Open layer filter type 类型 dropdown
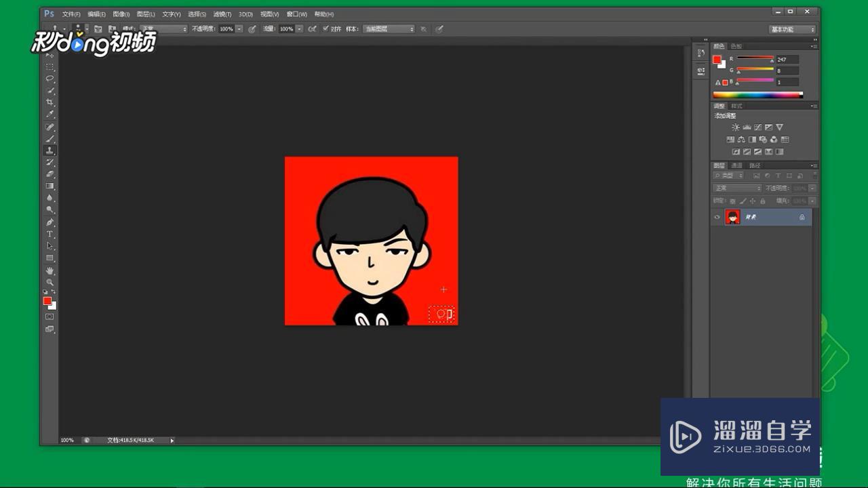Image resolution: width=868 pixels, height=488 pixels. point(730,176)
